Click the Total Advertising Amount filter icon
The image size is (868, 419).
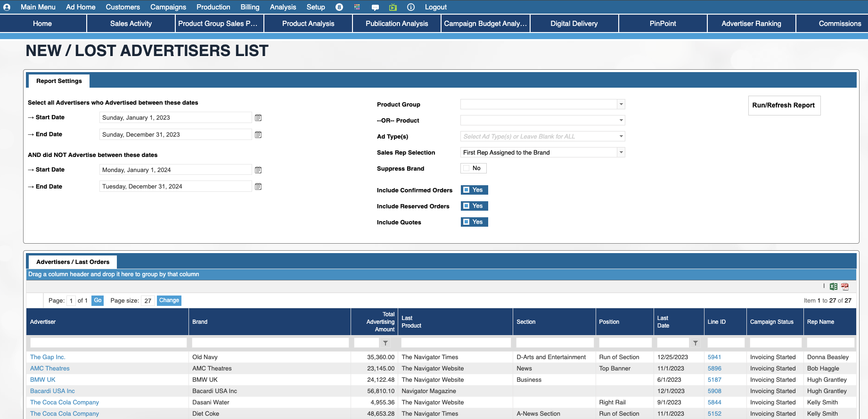point(385,343)
